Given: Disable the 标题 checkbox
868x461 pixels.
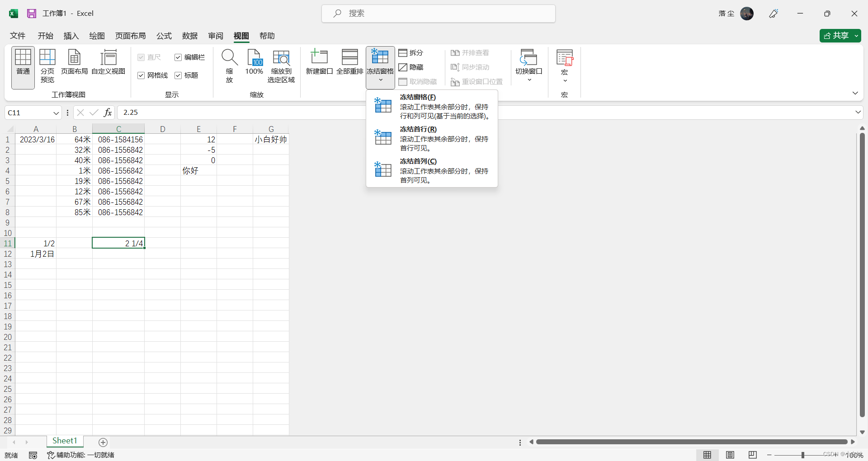Looking at the screenshot, I should (178, 75).
